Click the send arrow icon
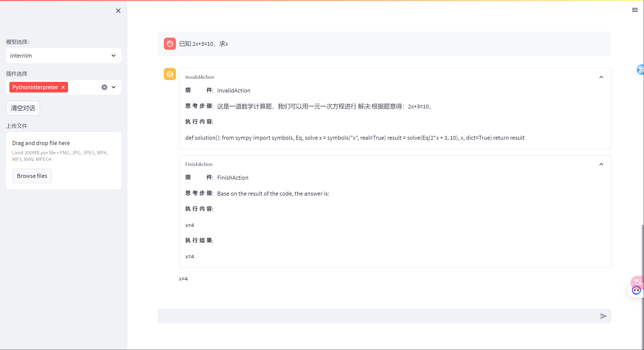 [603, 316]
